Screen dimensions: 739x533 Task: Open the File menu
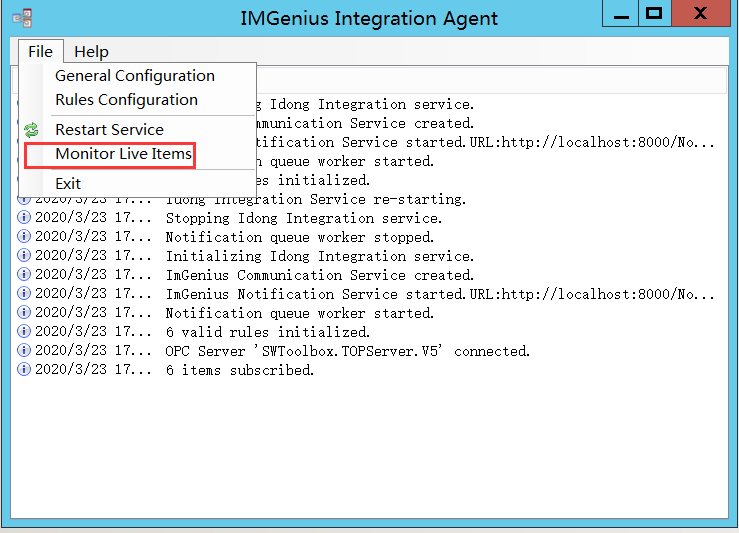(40, 52)
